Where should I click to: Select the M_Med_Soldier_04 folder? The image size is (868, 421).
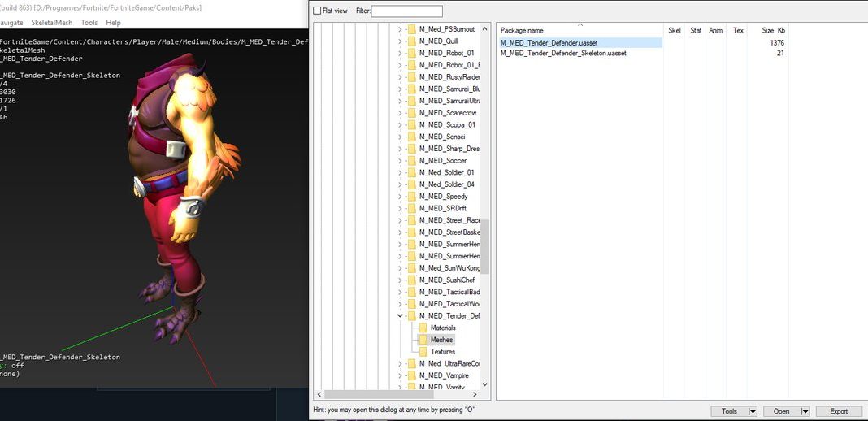coord(446,184)
